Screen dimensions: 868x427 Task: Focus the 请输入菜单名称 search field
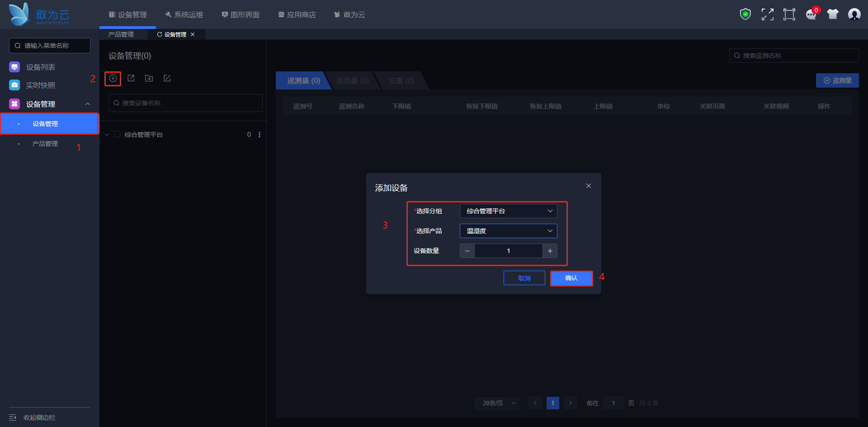click(50, 46)
